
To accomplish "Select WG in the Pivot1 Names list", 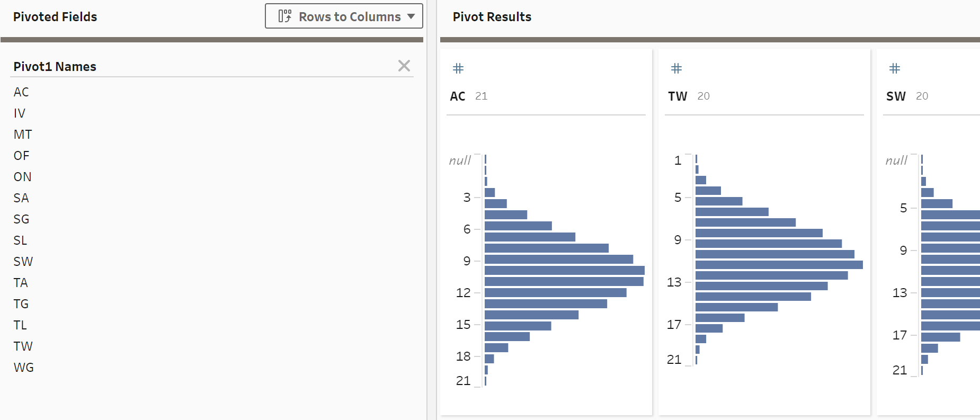I will tap(24, 368).
